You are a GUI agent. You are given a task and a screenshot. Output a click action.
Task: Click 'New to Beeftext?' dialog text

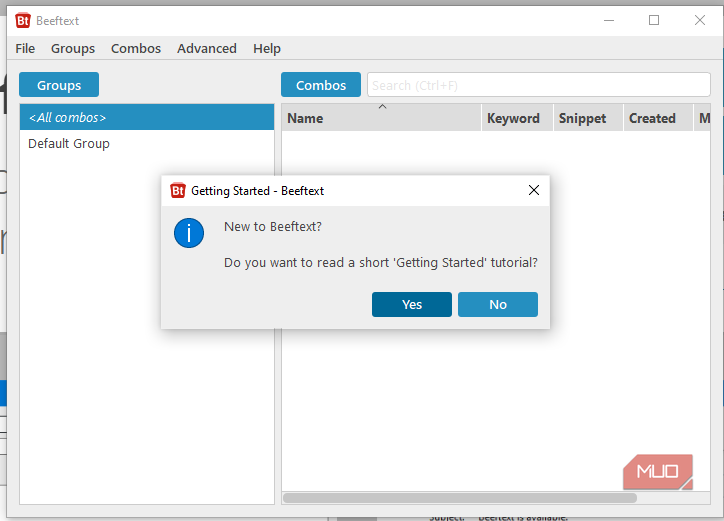tap(273, 227)
